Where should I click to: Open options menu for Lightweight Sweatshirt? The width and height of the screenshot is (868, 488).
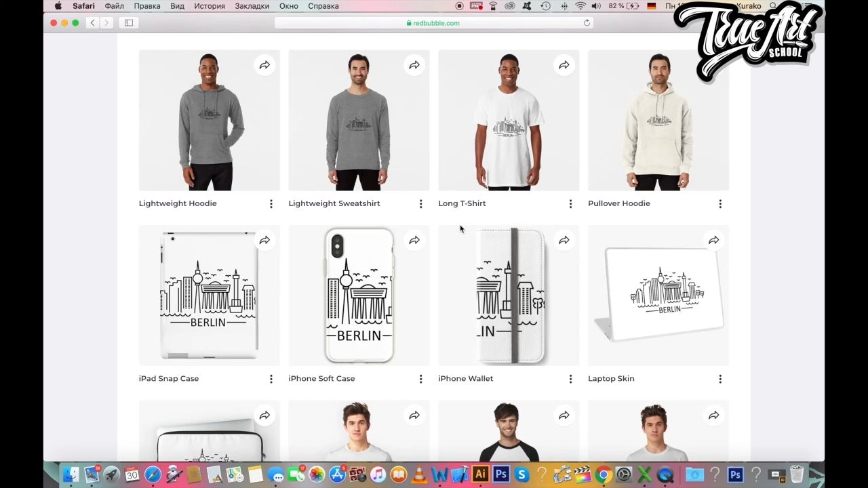coord(421,204)
